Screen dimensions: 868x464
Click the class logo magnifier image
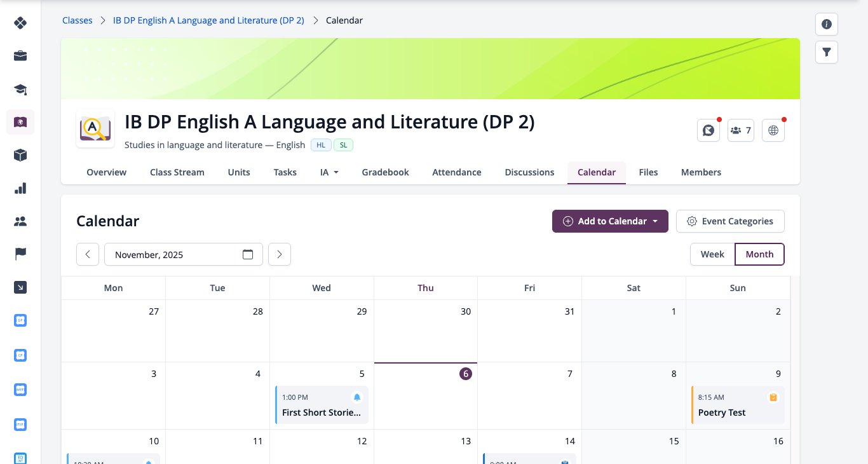click(x=95, y=129)
